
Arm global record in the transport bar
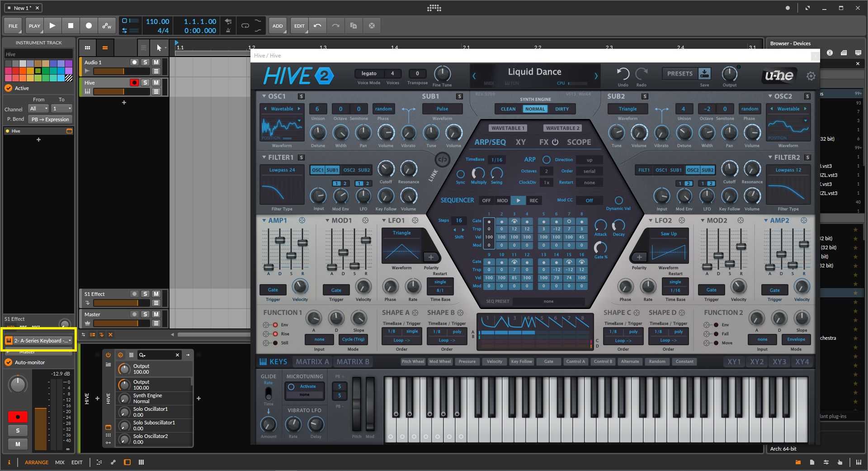(x=89, y=26)
